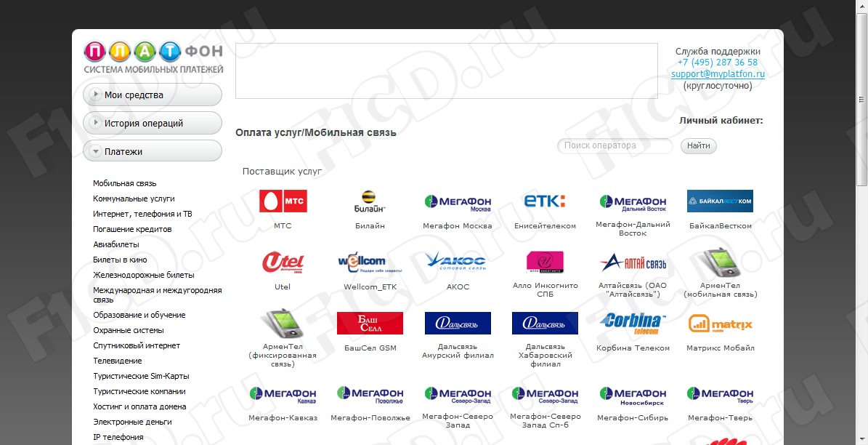Click the empty banner box at top
This screenshot has width=868, height=445.
(447, 71)
